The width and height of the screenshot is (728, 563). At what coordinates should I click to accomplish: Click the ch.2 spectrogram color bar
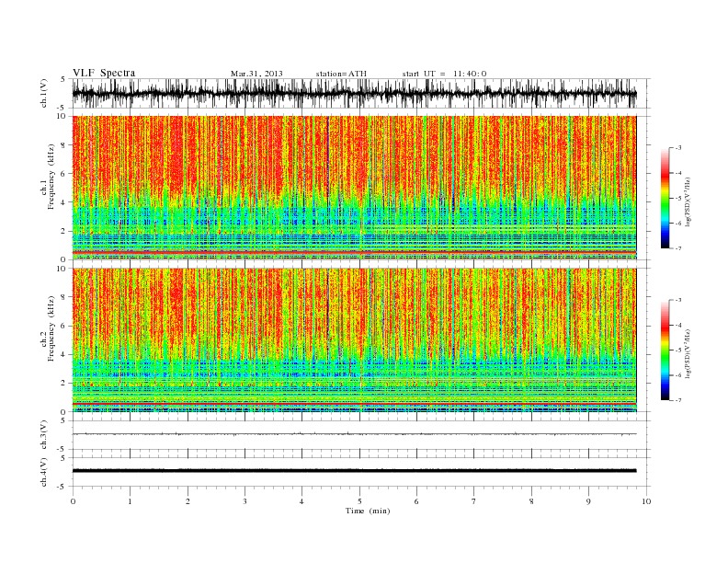(665, 350)
